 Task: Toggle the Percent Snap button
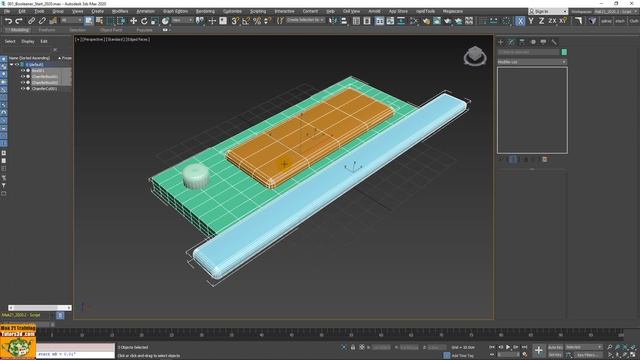(257, 21)
